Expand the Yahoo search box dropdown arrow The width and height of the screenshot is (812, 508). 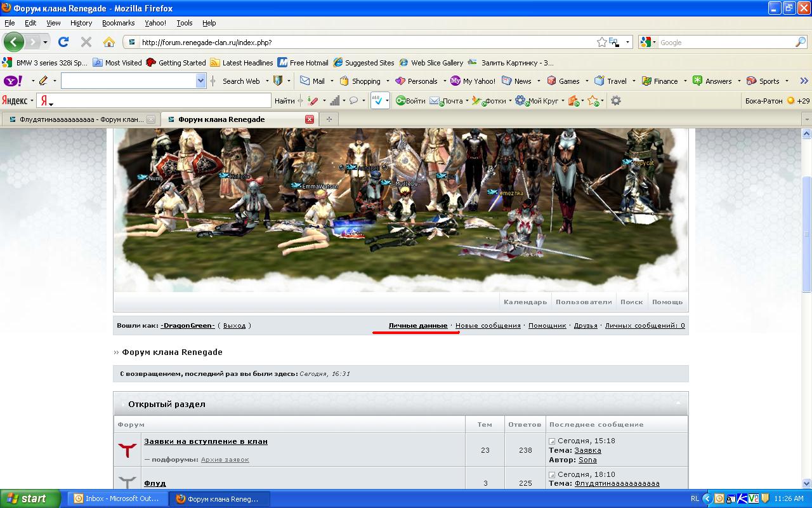[201, 81]
